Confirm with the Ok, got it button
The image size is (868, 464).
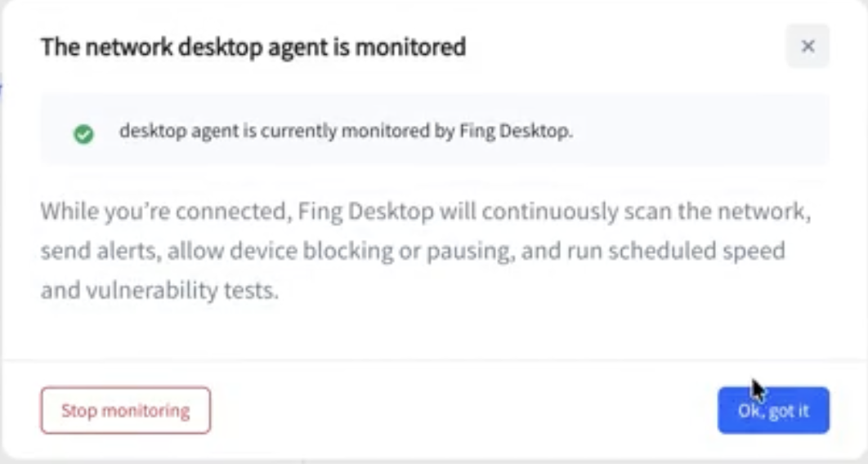pyautogui.click(x=773, y=410)
